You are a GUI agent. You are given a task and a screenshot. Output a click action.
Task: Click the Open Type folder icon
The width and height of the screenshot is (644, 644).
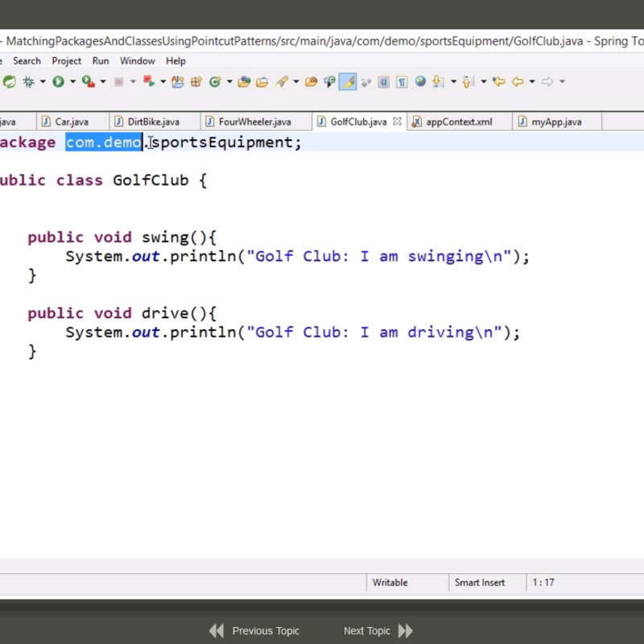pyautogui.click(x=244, y=82)
